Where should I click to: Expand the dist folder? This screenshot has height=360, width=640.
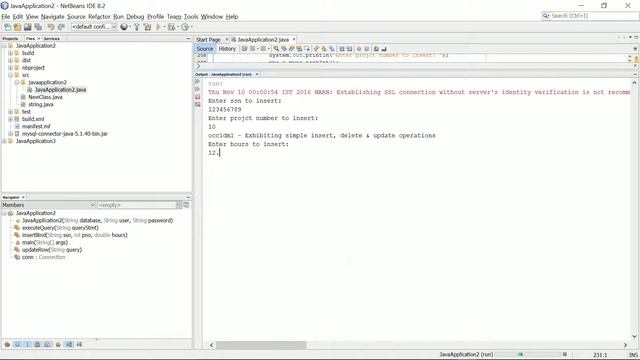pos(10,60)
